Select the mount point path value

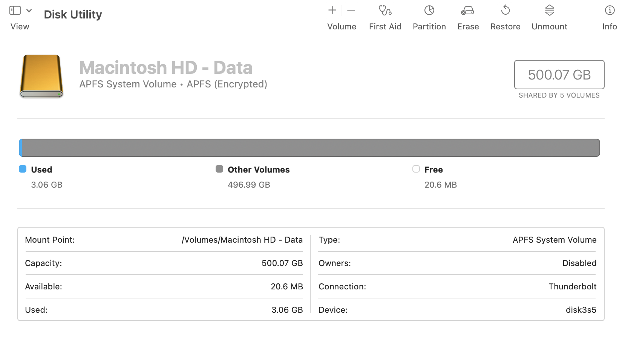pyautogui.click(x=242, y=240)
